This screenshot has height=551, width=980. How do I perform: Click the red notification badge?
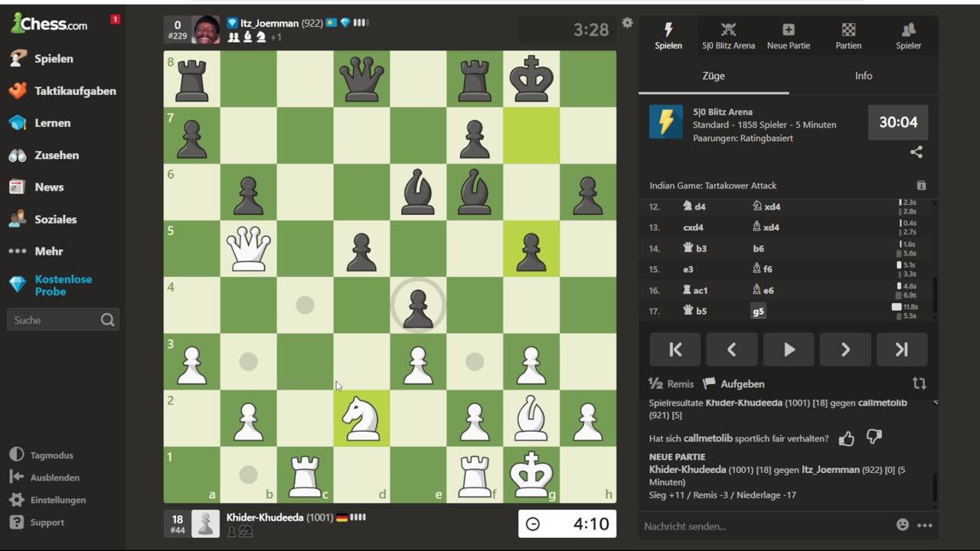(115, 19)
